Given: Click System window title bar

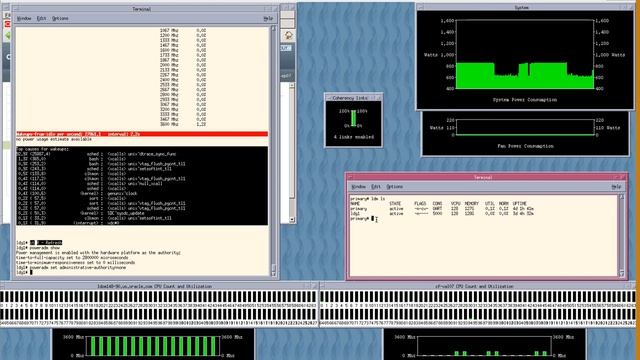Looking at the screenshot, I should pos(522,7).
